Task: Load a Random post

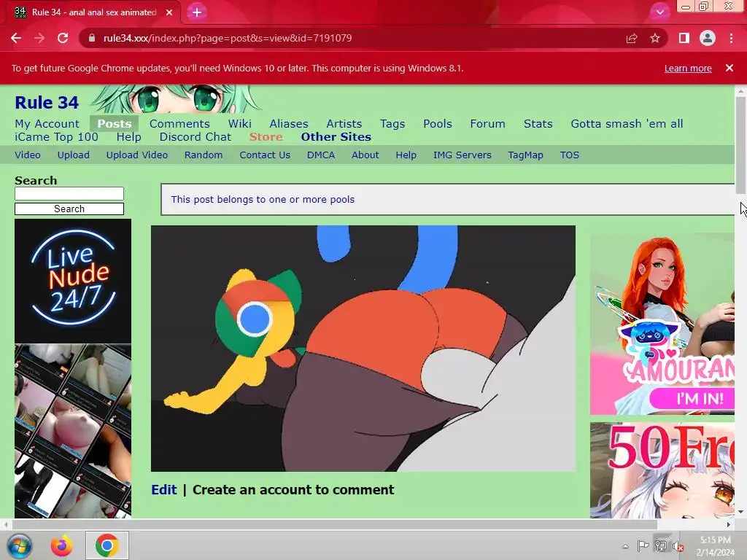Action: [x=204, y=155]
